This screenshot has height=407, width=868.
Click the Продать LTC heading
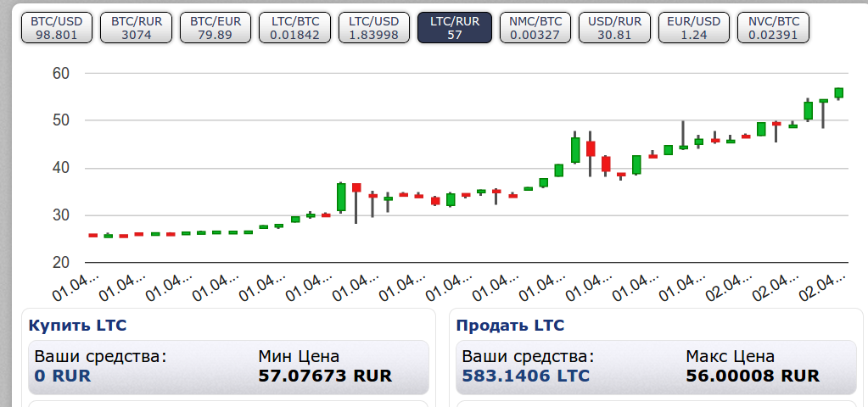pos(510,325)
